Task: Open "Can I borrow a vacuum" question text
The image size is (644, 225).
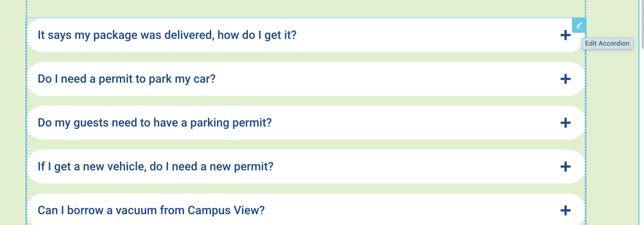Action: 151,210
